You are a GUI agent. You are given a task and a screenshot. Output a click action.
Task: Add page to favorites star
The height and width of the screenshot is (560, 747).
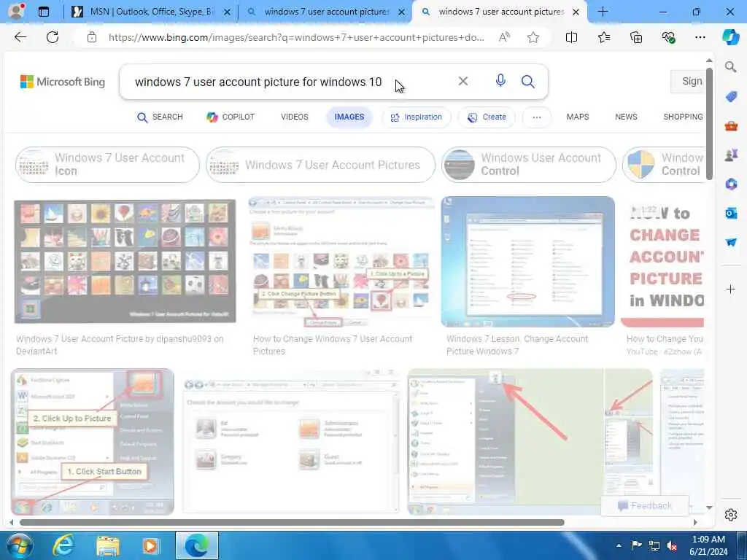(x=533, y=37)
